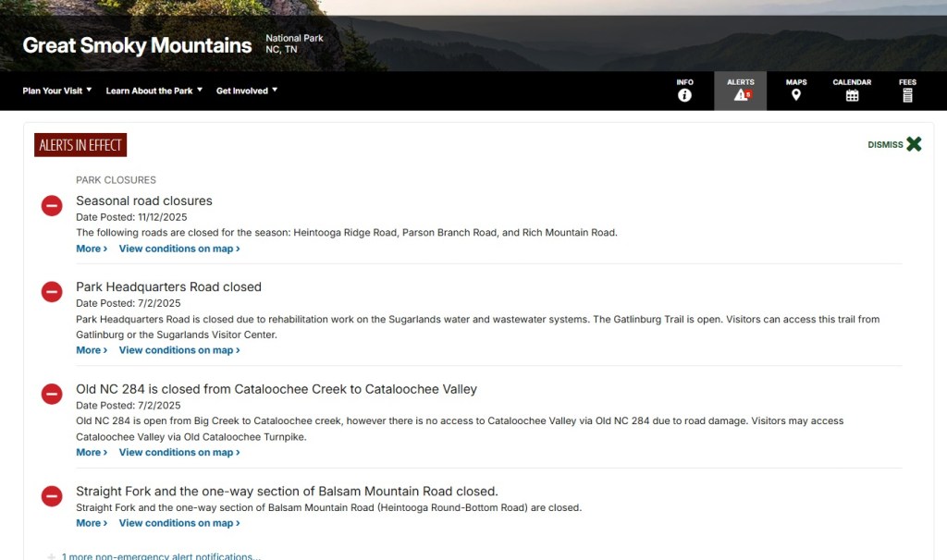Click closure icon beside Straight Fork alert

(52, 496)
